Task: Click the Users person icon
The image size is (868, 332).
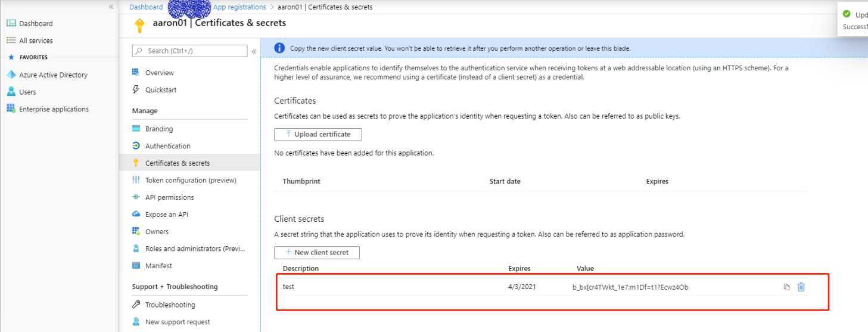Action: (x=11, y=92)
